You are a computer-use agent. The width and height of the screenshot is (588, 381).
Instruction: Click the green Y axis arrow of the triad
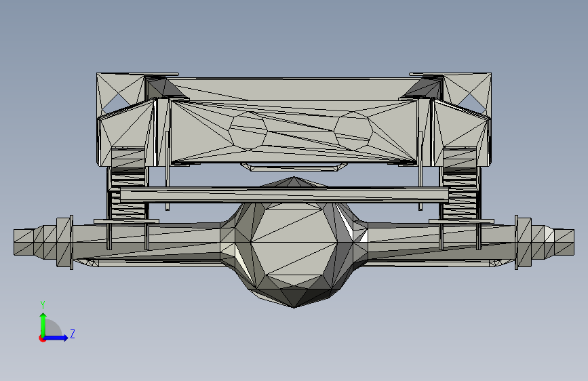point(43,325)
